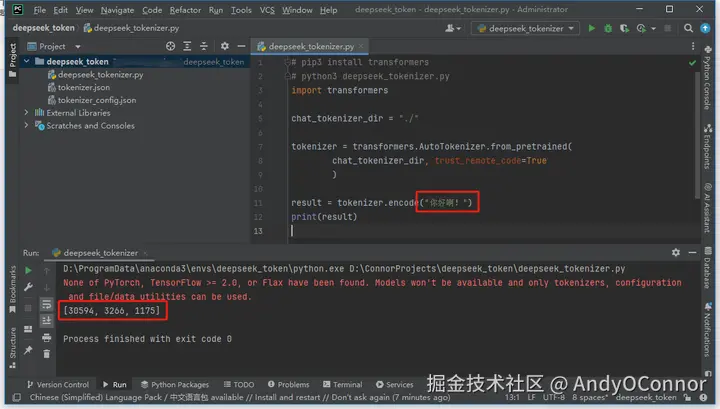The image size is (720, 409).
Task: Open Problems tool window
Action: (288, 385)
